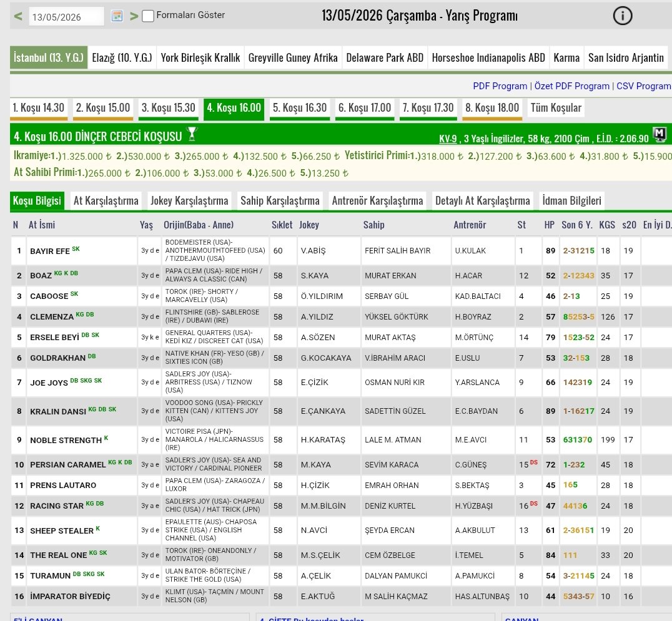Screen dimensions: 672x621
Task: Open İdman Bilgileri tab
Action: click(x=571, y=201)
